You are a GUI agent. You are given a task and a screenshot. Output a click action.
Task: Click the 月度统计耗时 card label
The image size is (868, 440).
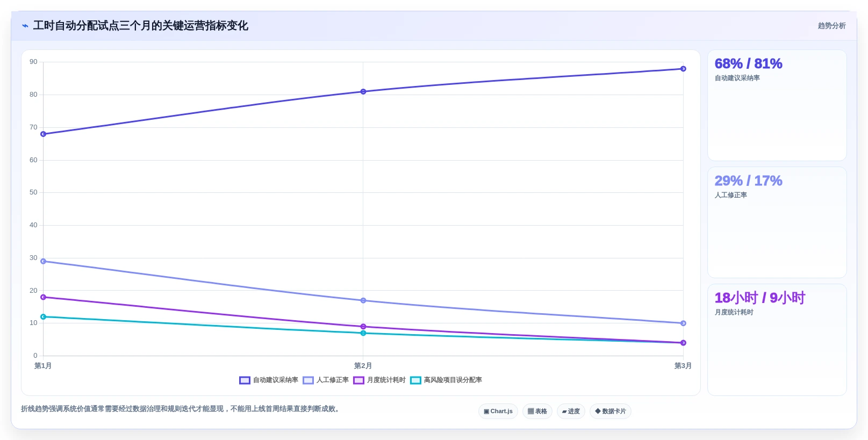734,313
